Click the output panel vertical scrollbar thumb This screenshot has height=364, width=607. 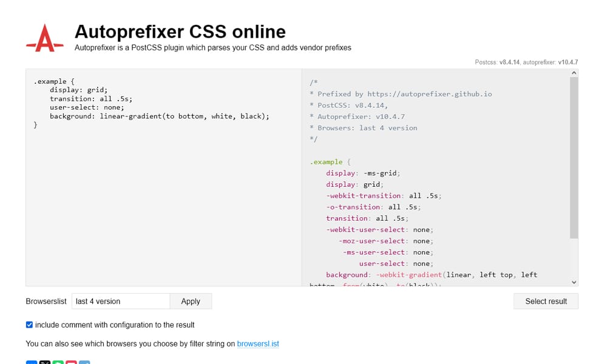point(574,158)
